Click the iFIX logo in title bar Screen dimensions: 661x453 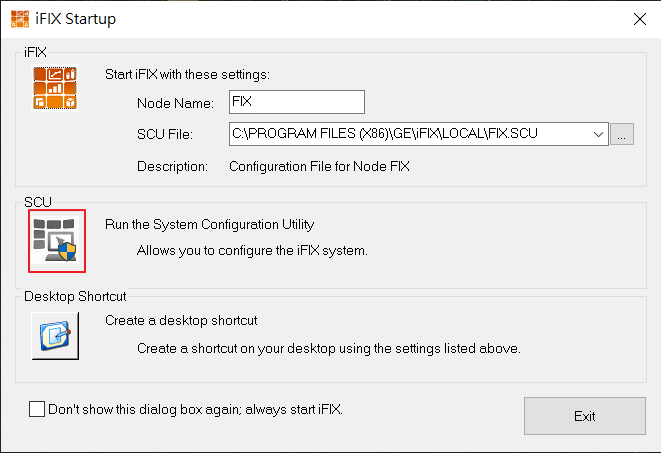click(20, 17)
